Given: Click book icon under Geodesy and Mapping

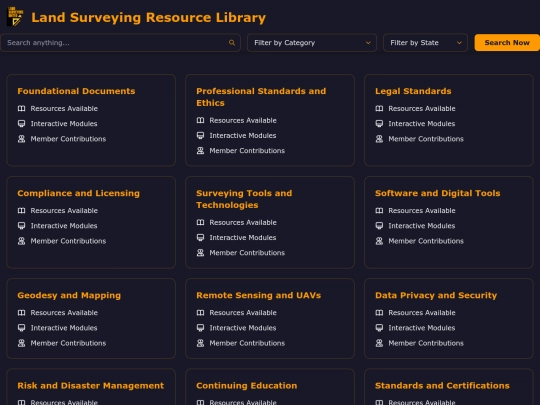Looking at the screenshot, I should click(x=21, y=313).
